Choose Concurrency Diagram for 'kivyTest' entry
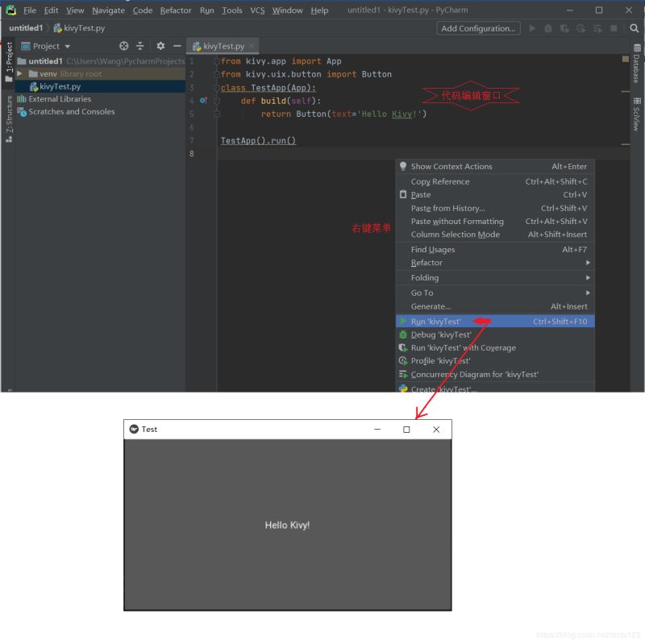 tap(495, 374)
